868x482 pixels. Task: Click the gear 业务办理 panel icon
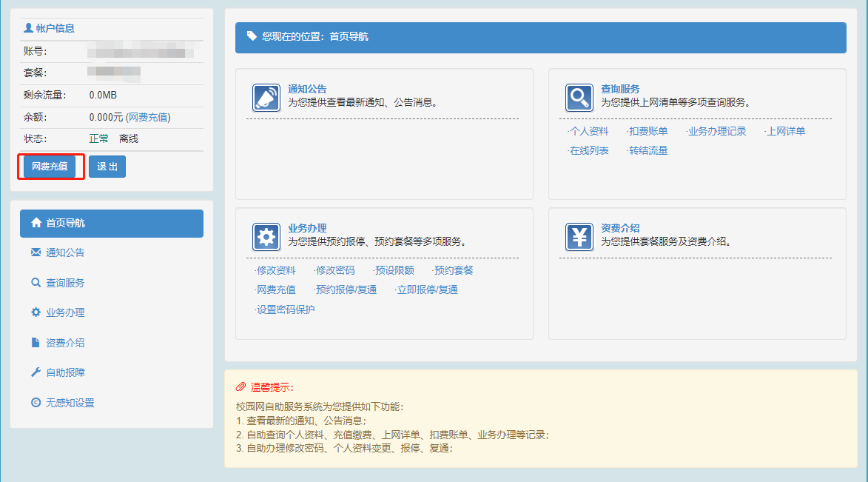[x=266, y=236]
